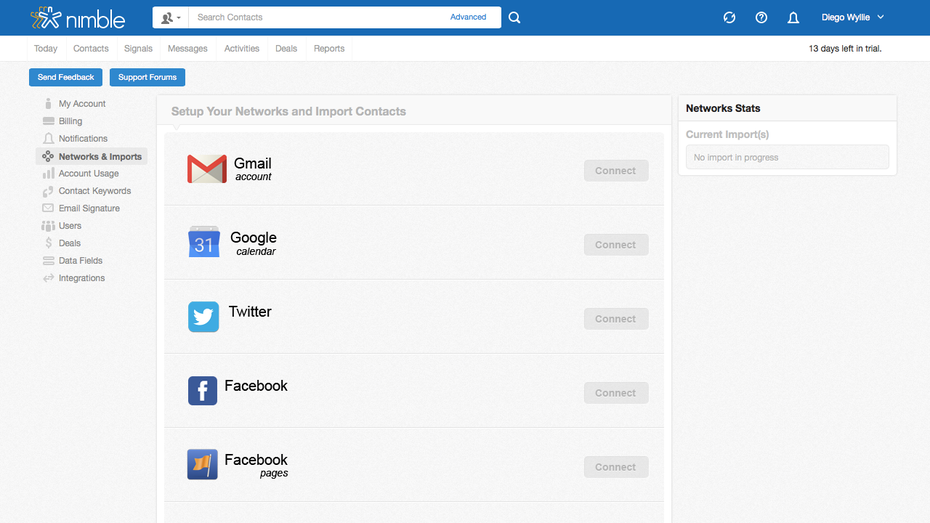Click the Twitter label text
The image size is (930, 523).
point(250,312)
